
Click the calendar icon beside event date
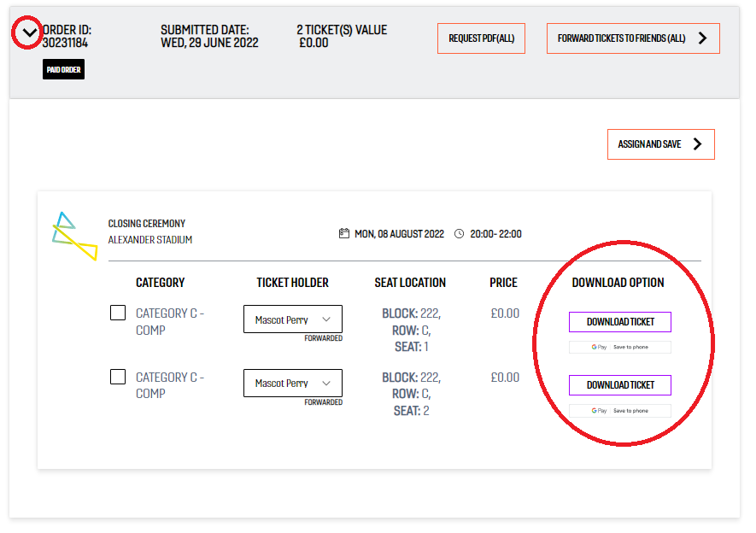[343, 234]
